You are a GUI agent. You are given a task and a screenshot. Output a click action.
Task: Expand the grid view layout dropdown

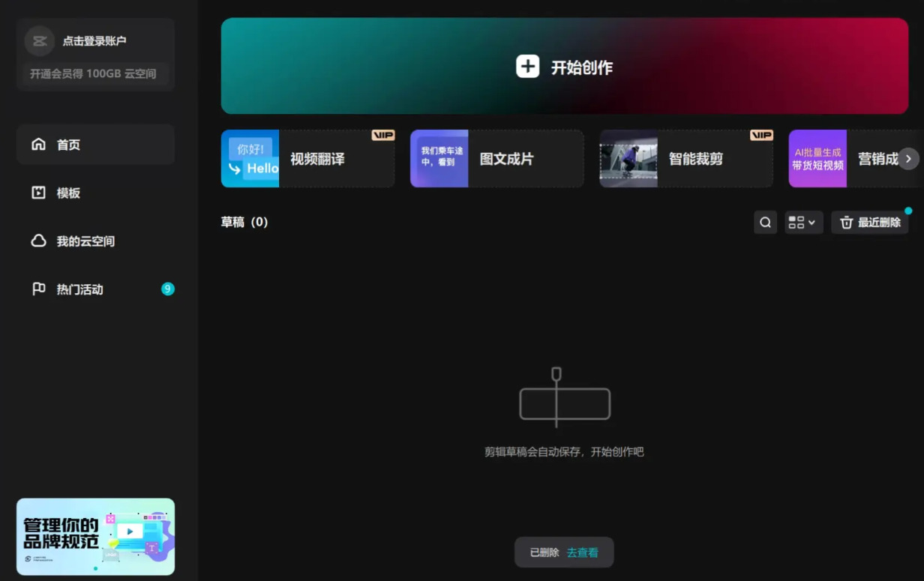(804, 223)
